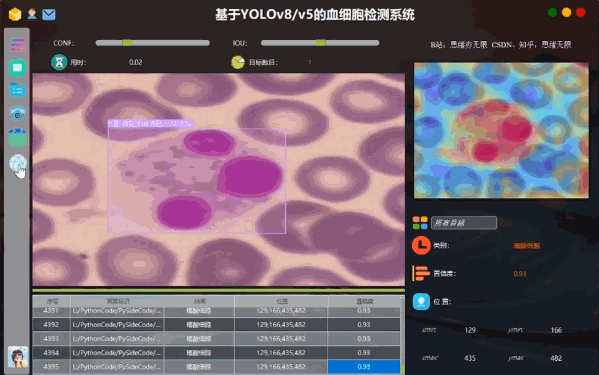Select the green video clapperboard sidebar icon
Screen dimensions: 599x375
pos(18,137)
